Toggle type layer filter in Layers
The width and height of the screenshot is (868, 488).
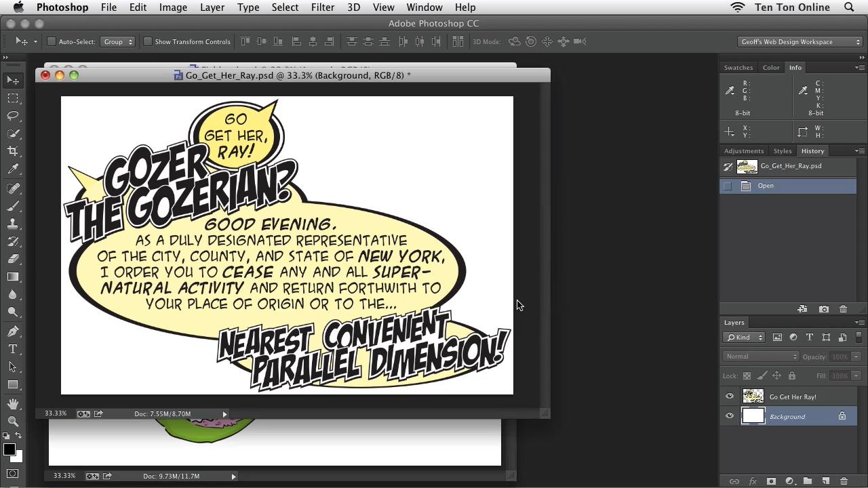810,337
